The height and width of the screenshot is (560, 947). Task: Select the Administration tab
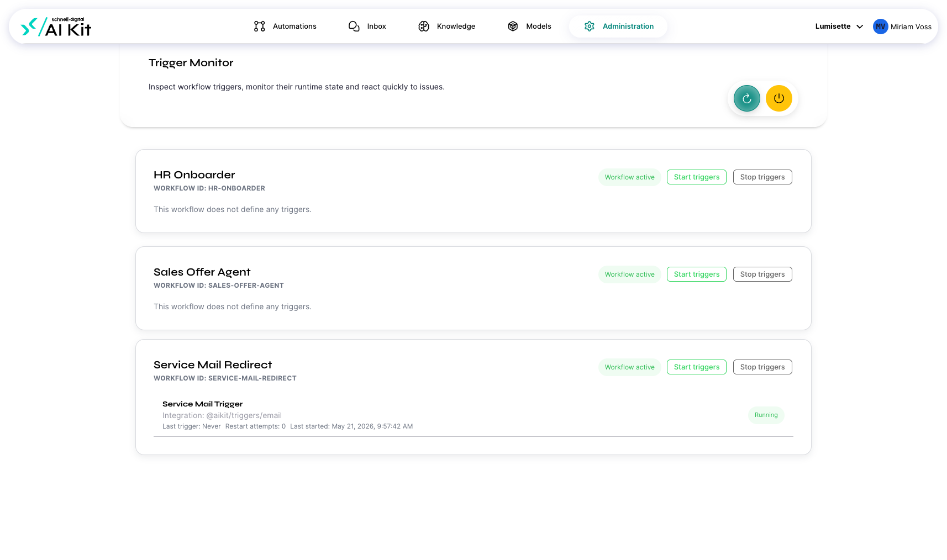(618, 27)
